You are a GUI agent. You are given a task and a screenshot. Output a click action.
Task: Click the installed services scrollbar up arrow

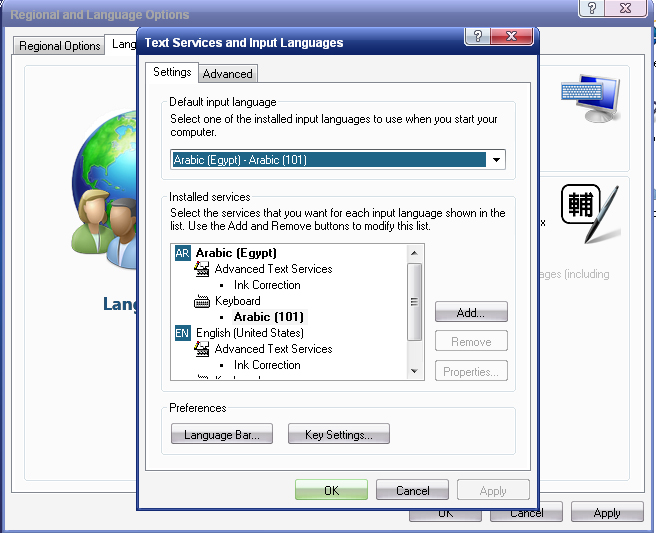(414, 253)
